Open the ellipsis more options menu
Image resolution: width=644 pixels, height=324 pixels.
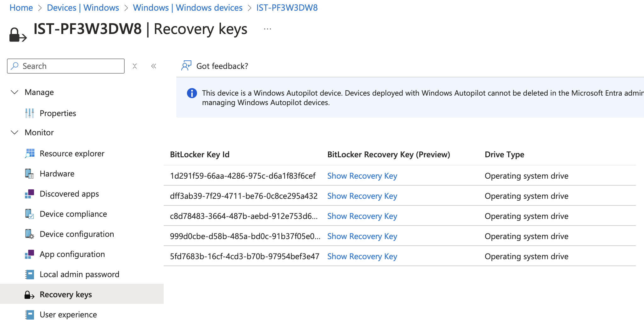268,29
